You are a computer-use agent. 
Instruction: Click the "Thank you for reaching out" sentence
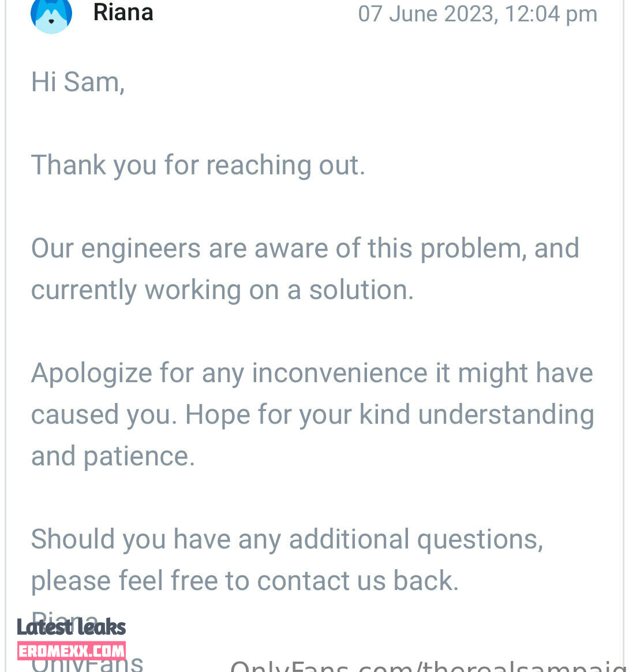198,166
